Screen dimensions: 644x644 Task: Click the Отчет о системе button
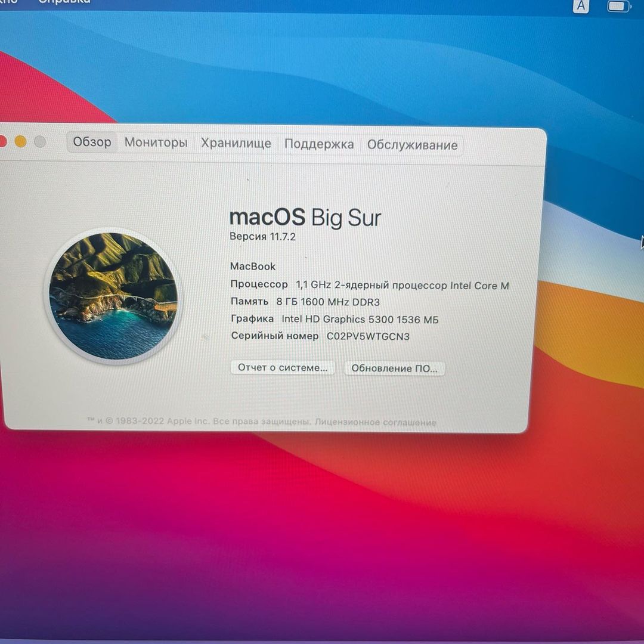point(283,367)
